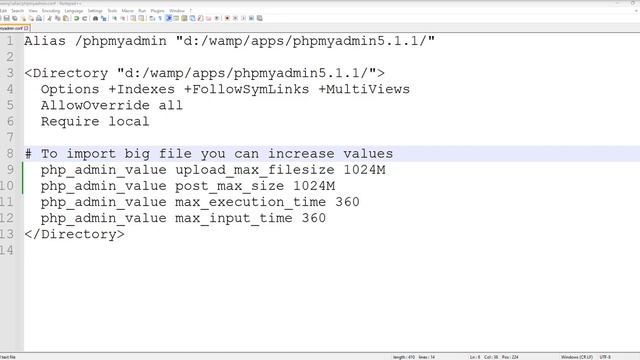Open the Settings menu
The height and width of the screenshot is (360, 640).
[x=95, y=11]
